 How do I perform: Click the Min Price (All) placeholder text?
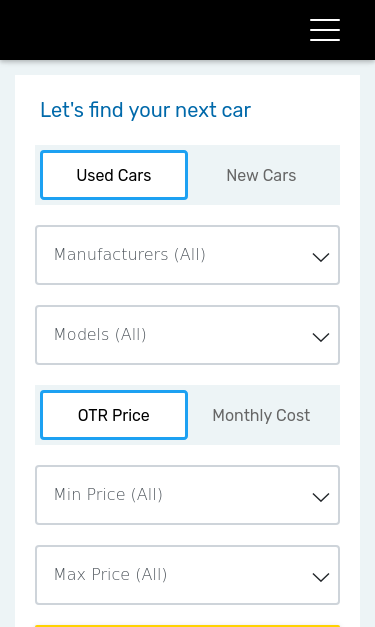click(x=108, y=494)
